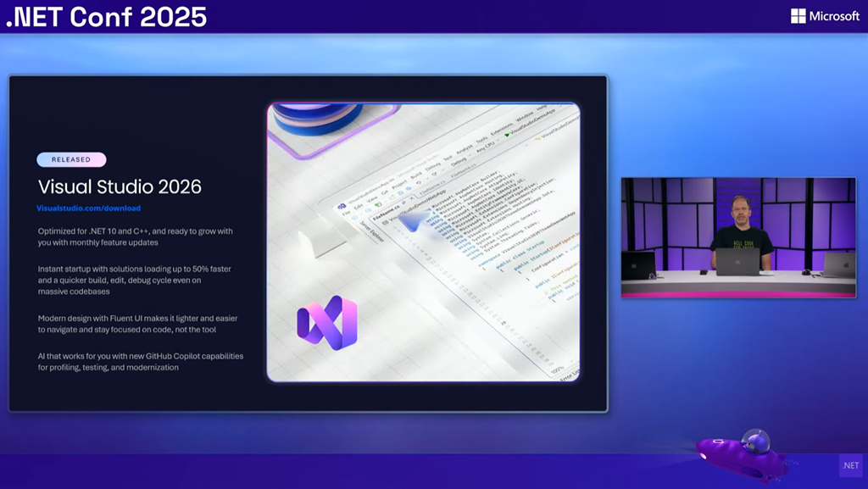868x489 pixels.
Task: Open the Visualstudio.com/download link
Action: tap(88, 208)
